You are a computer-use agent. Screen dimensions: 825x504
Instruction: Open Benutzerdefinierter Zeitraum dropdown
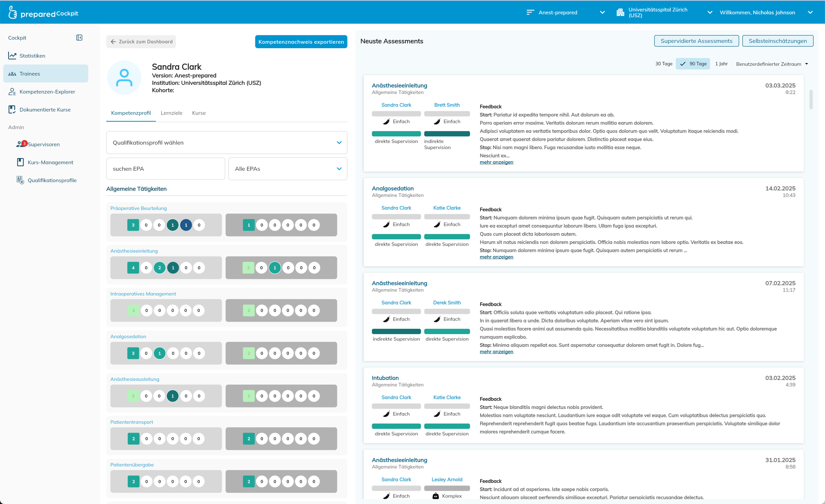point(772,64)
